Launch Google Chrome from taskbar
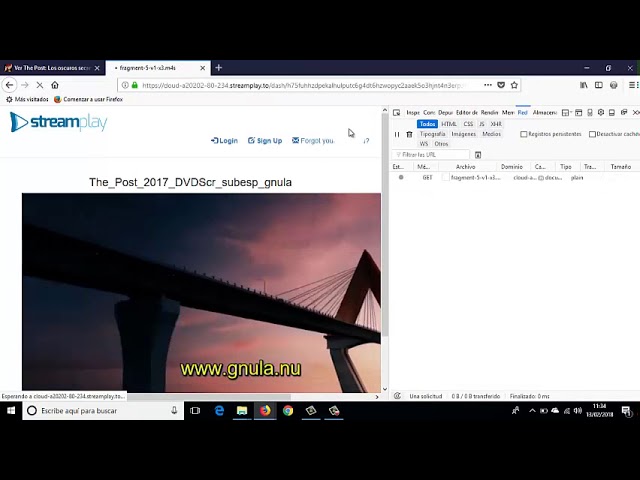The width and height of the screenshot is (640, 480). point(288,411)
